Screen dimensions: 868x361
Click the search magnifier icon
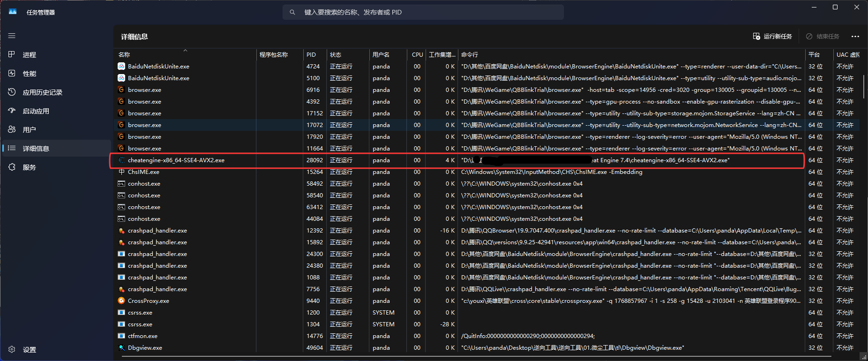[292, 12]
